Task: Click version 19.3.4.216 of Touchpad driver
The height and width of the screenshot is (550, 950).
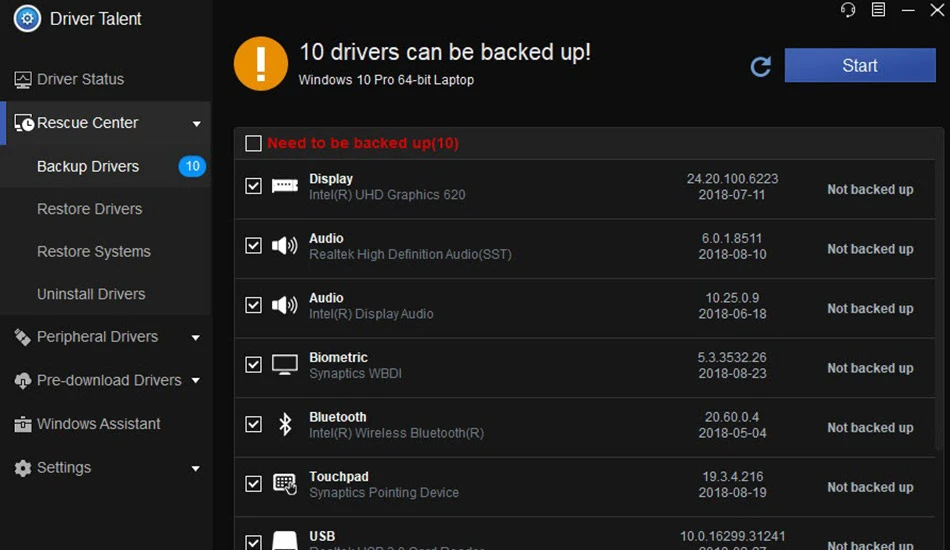Action: pos(732,477)
